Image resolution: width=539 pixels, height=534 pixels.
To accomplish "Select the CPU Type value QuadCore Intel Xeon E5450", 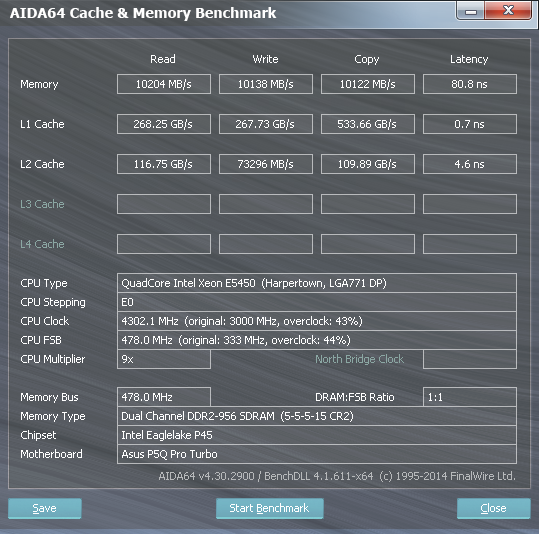I will click(x=317, y=283).
